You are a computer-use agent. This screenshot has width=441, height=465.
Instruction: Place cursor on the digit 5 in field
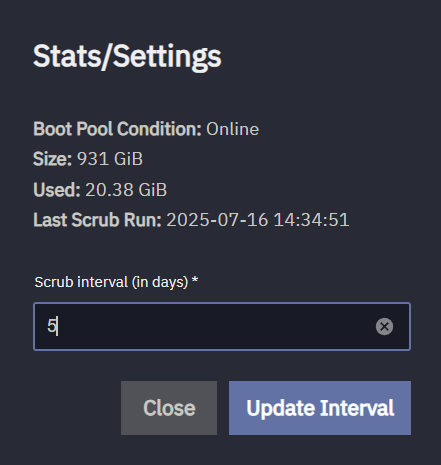(x=52, y=326)
